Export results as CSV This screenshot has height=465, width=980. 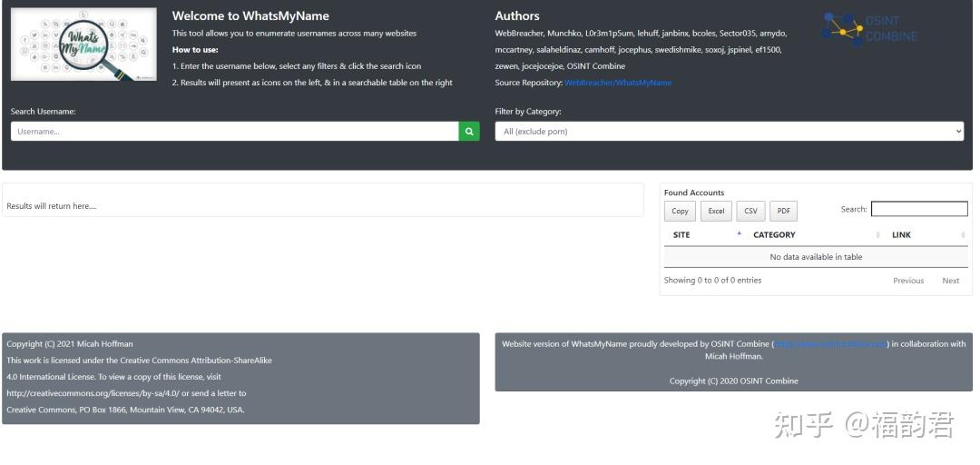[x=750, y=211]
